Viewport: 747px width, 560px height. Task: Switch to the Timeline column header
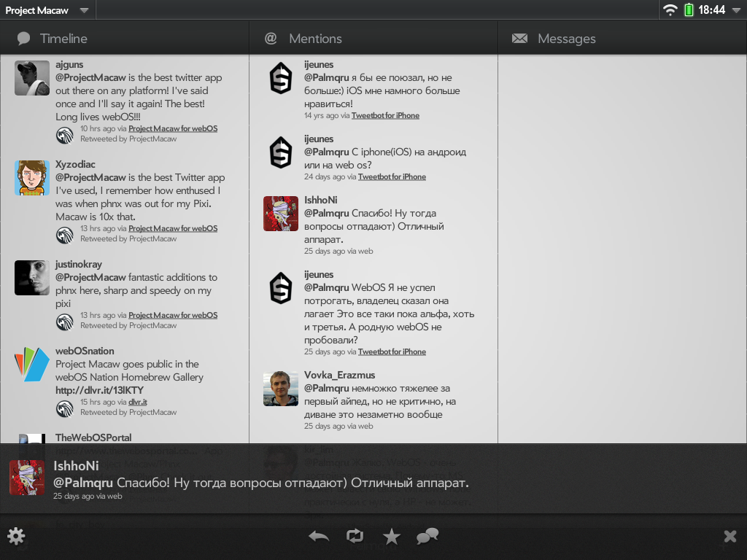click(63, 39)
